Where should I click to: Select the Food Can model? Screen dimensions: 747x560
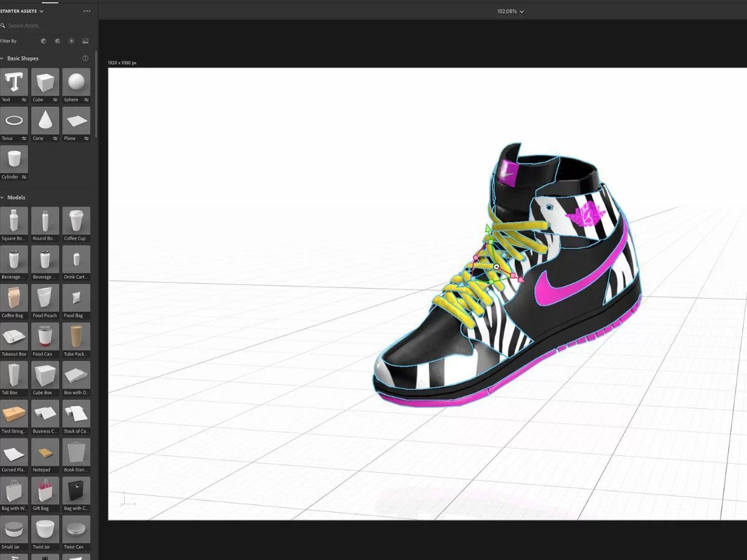45,337
